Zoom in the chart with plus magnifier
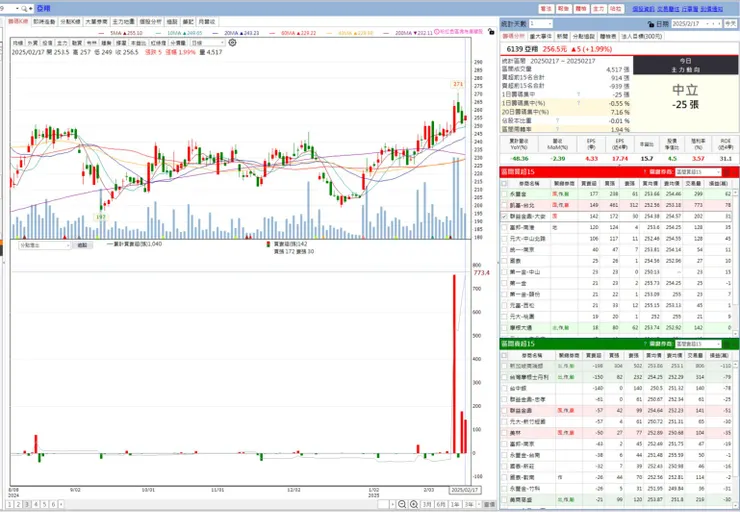740x512 pixels. point(413,504)
